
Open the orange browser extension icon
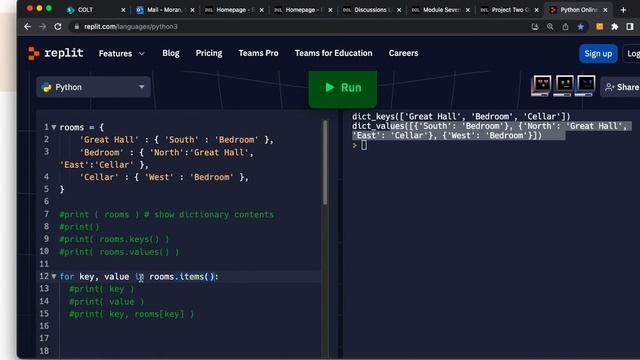[600, 27]
